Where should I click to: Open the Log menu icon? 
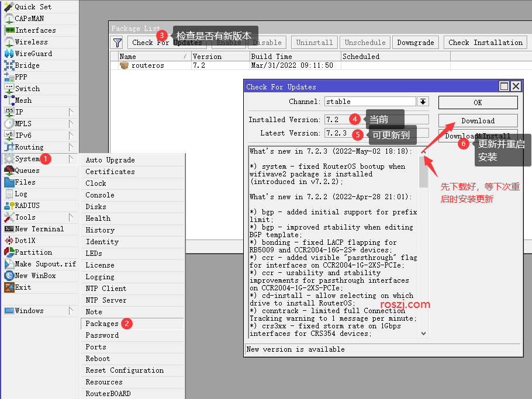click(x=9, y=194)
